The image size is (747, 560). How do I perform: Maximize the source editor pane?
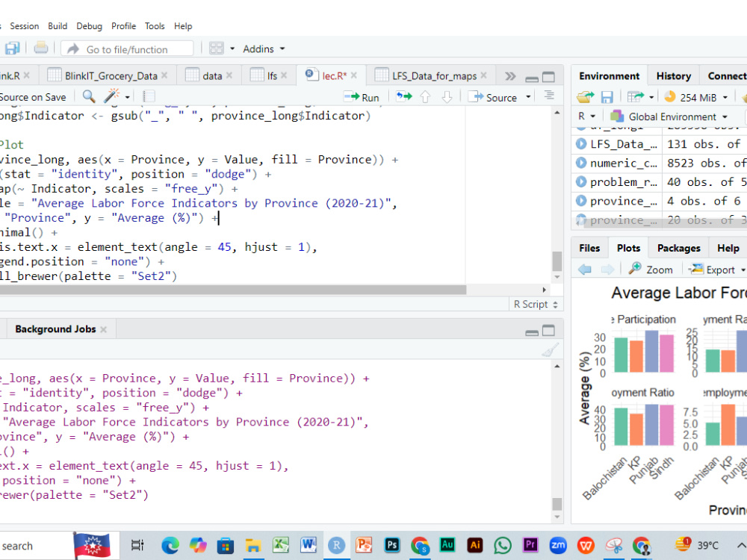[549, 77]
